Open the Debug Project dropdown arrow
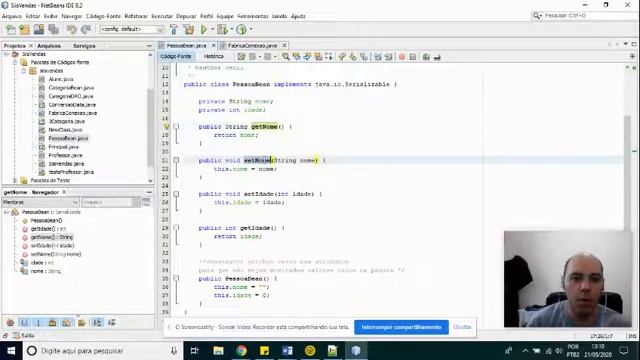The width and height of the screenshot is (640, 360). click(231, 29)
